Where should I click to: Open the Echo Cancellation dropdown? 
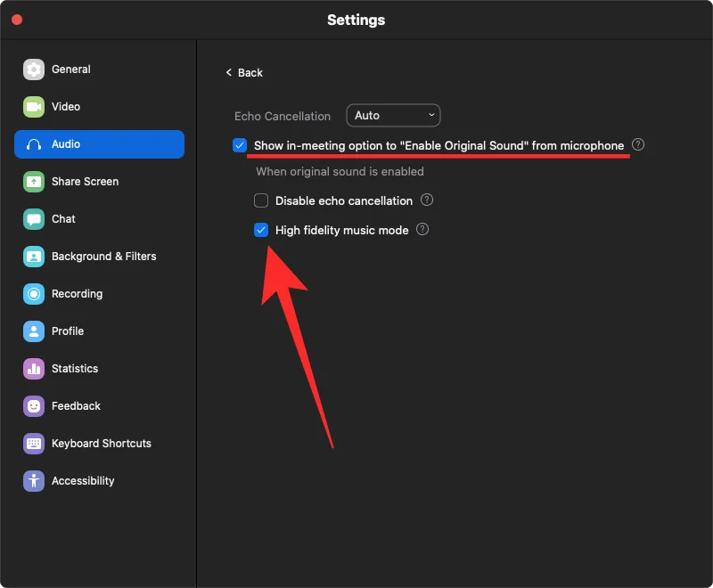tap(393, 116)
